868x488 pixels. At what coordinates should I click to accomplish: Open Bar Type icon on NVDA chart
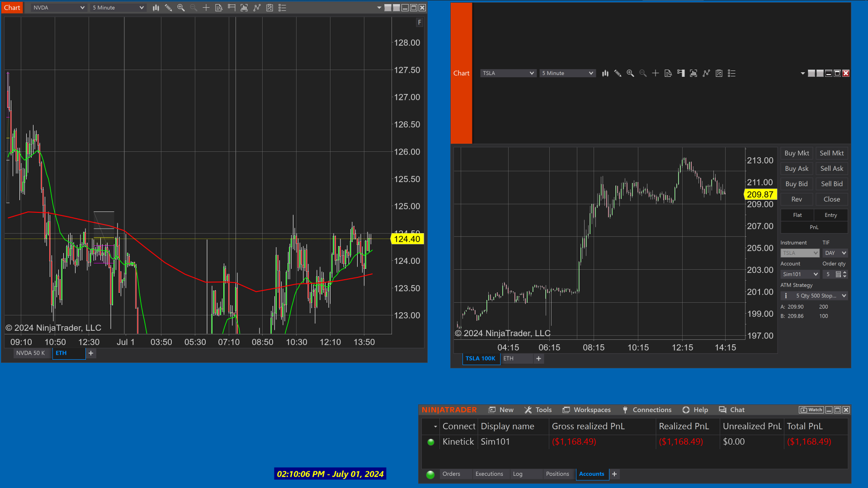[156, 8]
